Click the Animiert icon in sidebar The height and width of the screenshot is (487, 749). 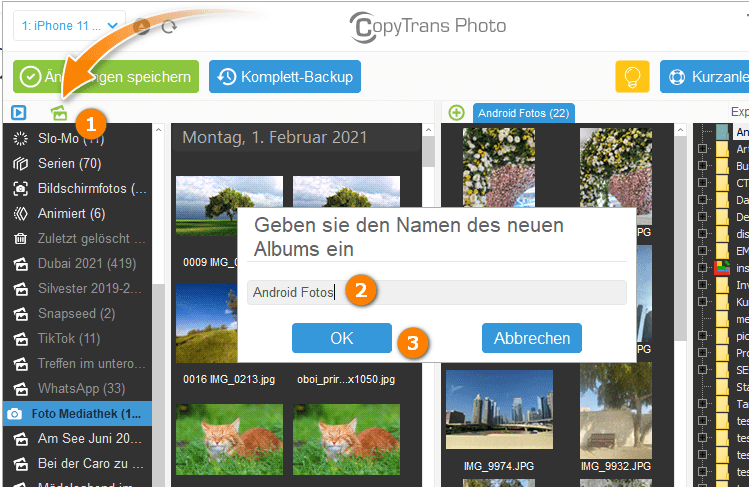(x=21, y=213)
